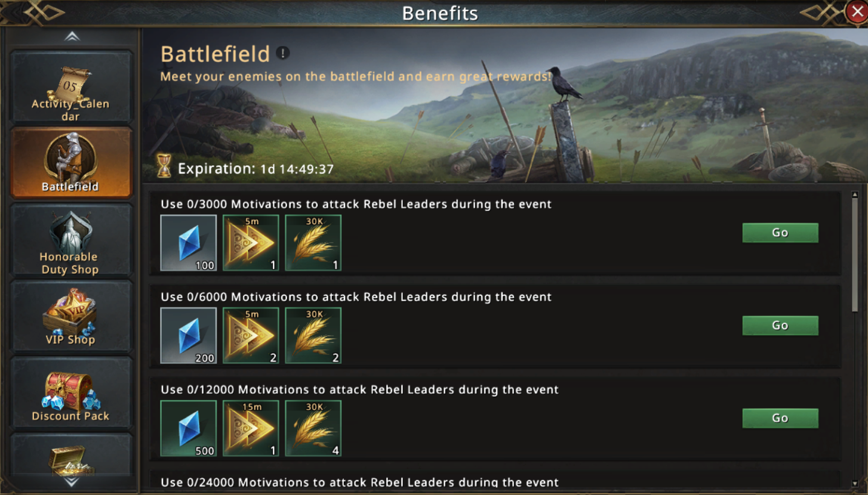868x495 pixels.
Task: Open the Activity Calendar sidebar tab
Action: pos(71,88)
